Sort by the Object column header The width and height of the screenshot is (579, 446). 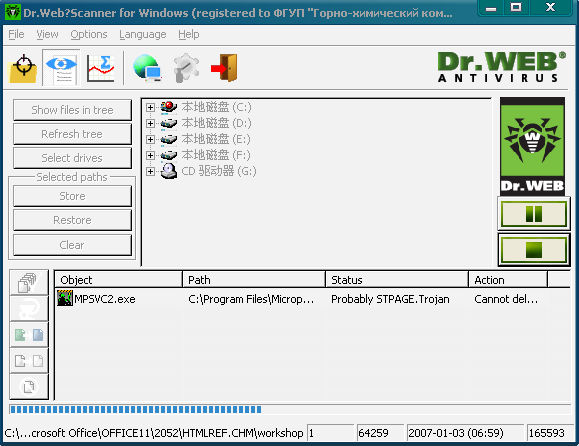[x=119, y=280]
